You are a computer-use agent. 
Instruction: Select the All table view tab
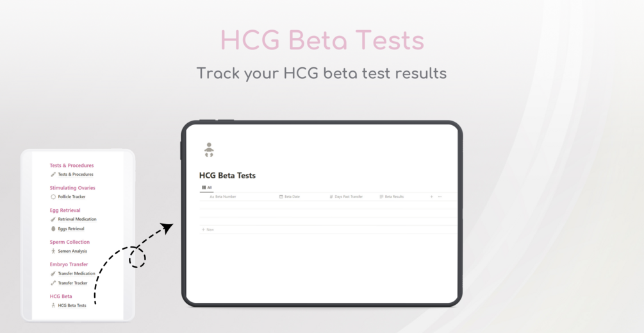[x=206, y=187]
